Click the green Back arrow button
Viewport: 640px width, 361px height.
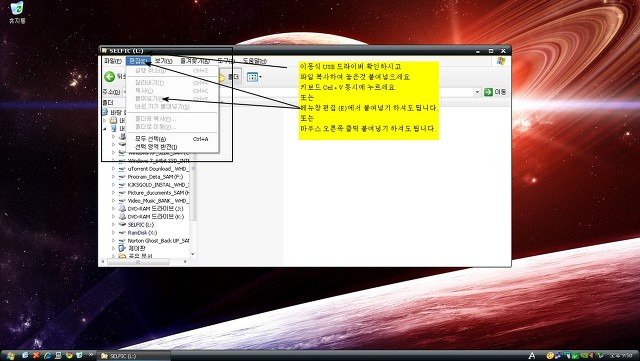coord(109,76)
